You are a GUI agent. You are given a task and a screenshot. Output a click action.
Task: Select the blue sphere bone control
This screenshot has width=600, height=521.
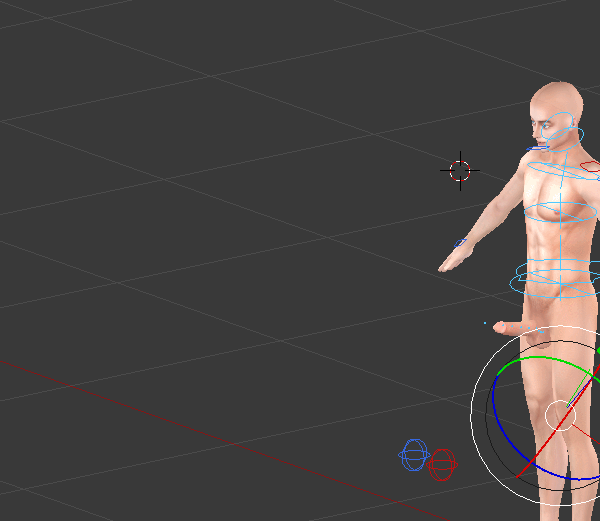tap(414, 455)
